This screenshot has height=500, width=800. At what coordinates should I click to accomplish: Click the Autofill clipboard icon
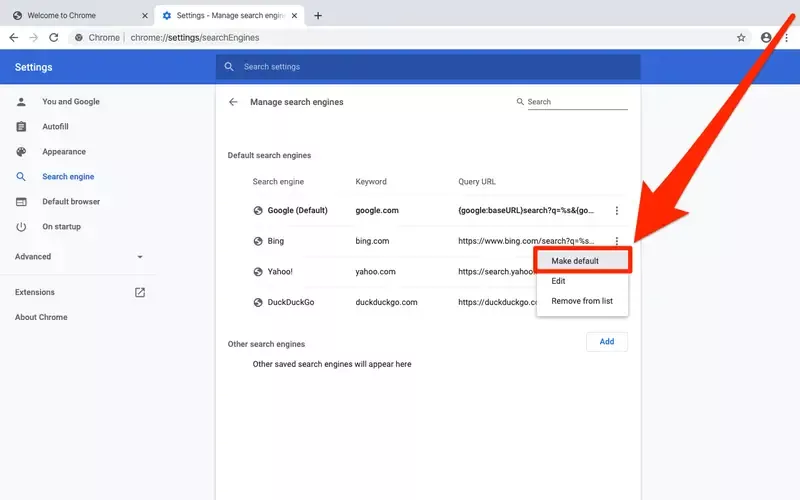(x=21, y=127)
